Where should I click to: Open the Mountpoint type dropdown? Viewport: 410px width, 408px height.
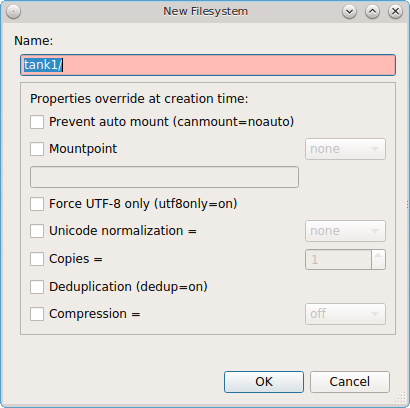point(345,149)
